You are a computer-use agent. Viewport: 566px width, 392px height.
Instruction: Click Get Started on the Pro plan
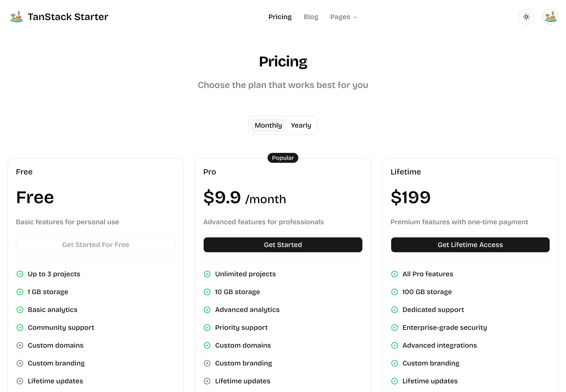[283, 245]
